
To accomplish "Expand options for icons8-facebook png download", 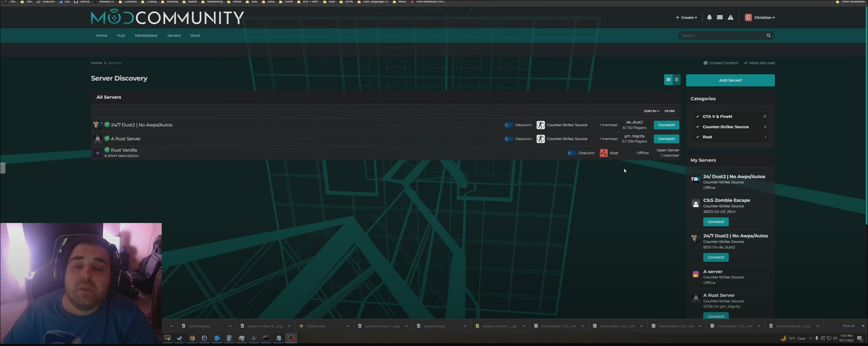I will (817, 326).
